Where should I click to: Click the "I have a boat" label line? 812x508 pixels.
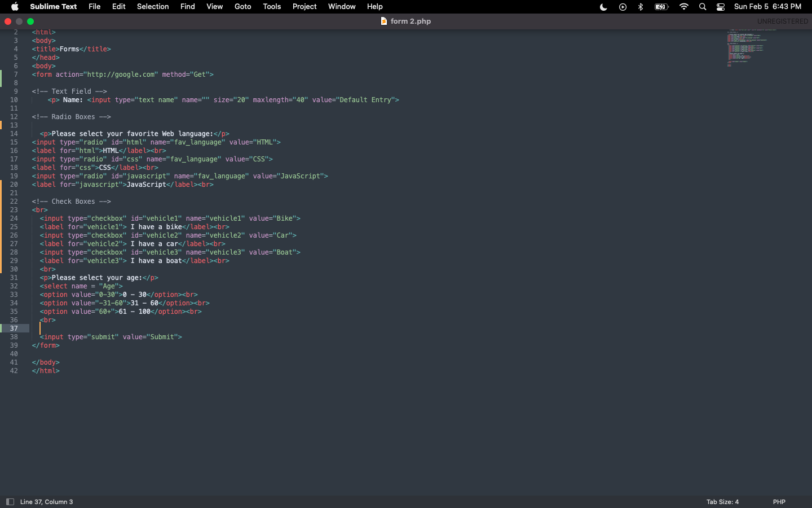134,261
